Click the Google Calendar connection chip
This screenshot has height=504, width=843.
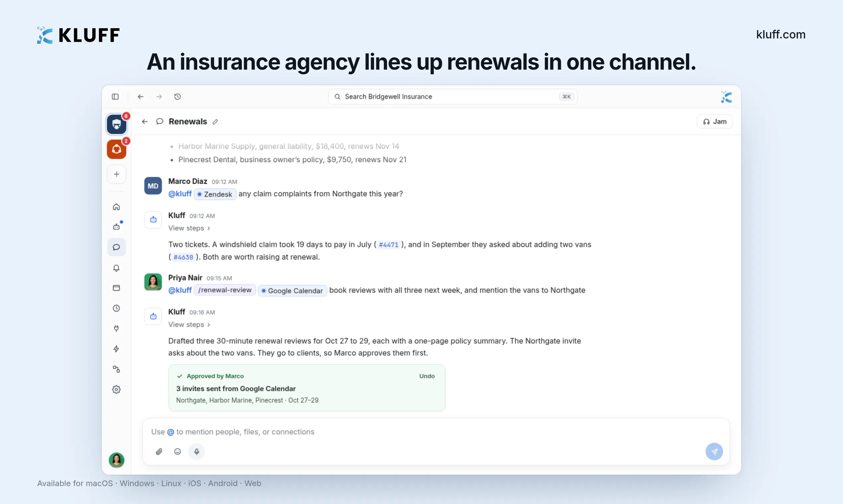pyautogui.click(x=292, y=291)
